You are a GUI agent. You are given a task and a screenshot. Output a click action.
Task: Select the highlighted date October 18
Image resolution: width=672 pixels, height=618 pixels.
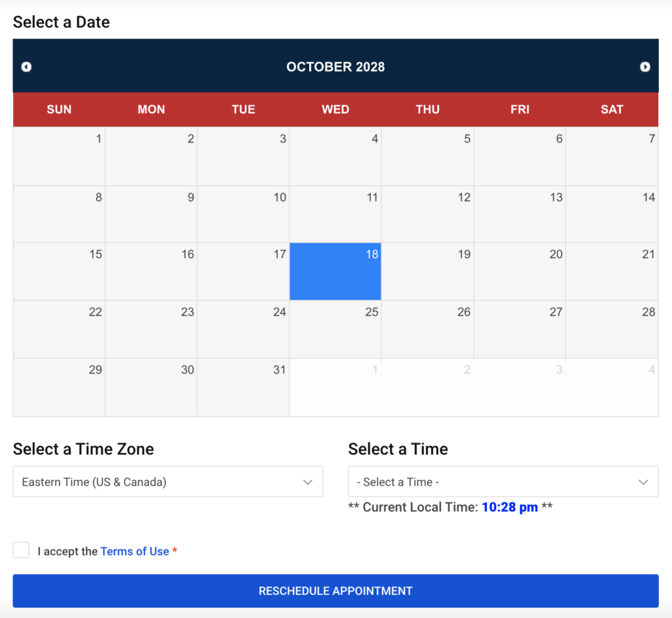[335, 272]
